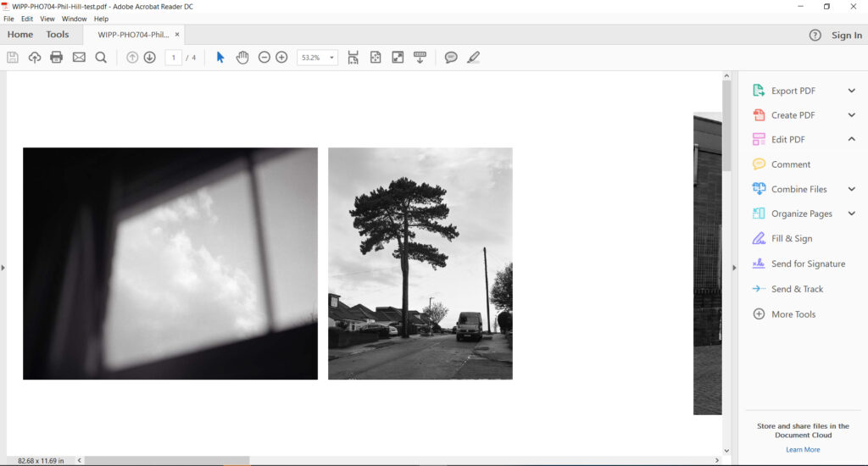This screenshot has width=868, height=466.
Task: Select the Highlight text pen icon
Action: [x=473, y=57]
